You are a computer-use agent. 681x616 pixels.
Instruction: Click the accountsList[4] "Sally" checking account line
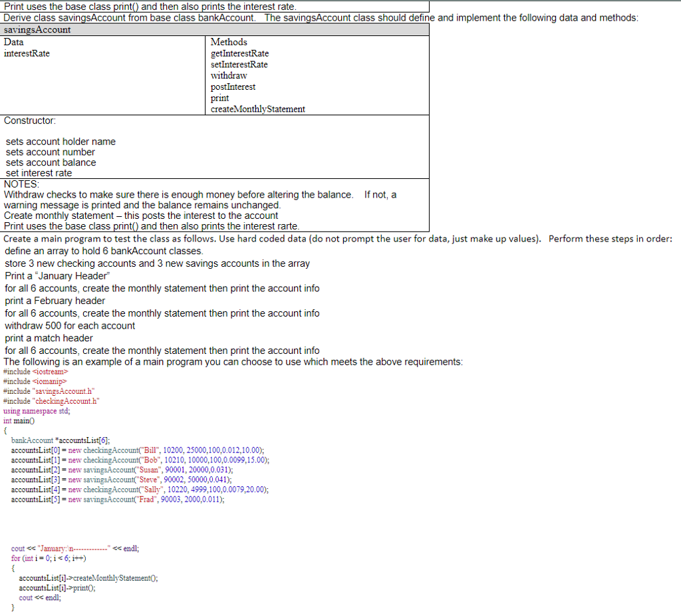pyautogui.click(x=140, y=490)
